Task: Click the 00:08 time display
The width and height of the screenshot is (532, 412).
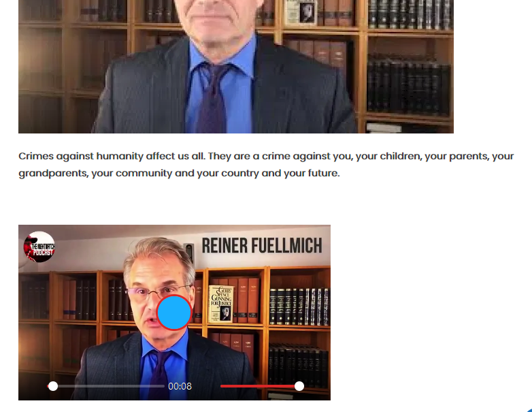Action: pos(180,387)
